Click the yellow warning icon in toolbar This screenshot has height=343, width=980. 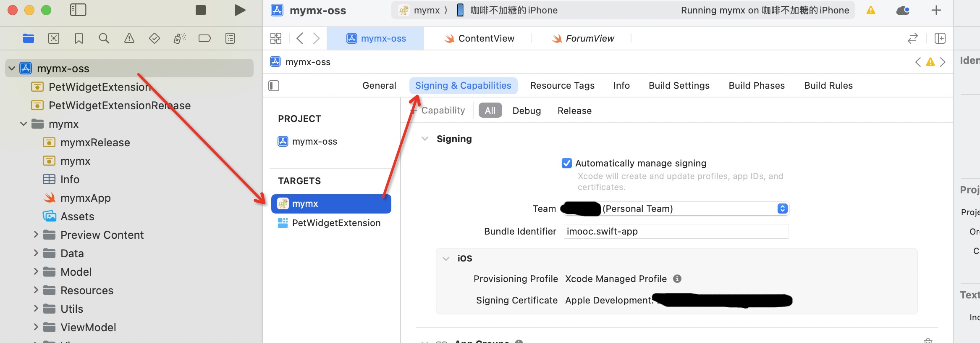pos(871,10)
